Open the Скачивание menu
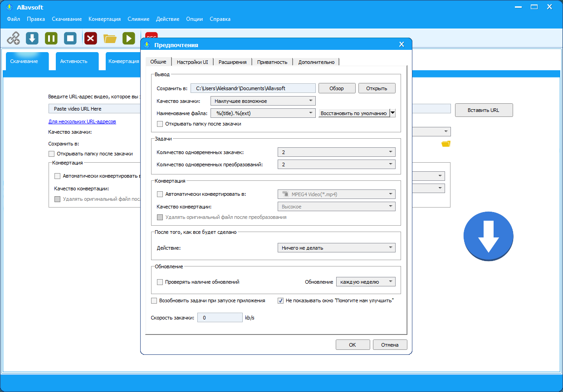Screen dimensions: 563x392 [x=67, y=19]
